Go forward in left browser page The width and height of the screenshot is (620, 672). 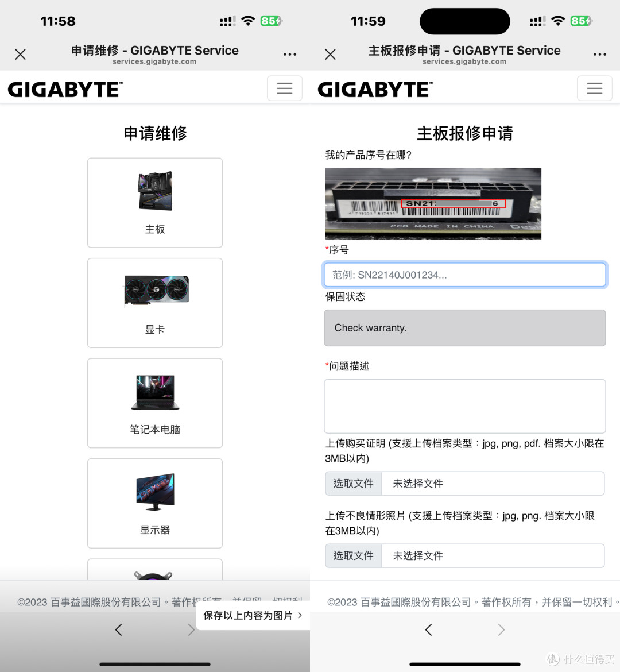(191, 629)
